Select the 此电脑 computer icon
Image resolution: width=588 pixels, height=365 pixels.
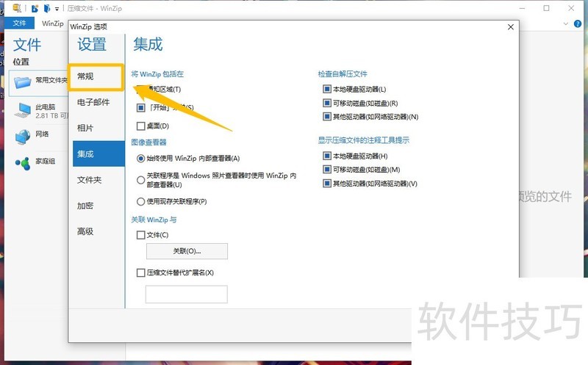23,111
